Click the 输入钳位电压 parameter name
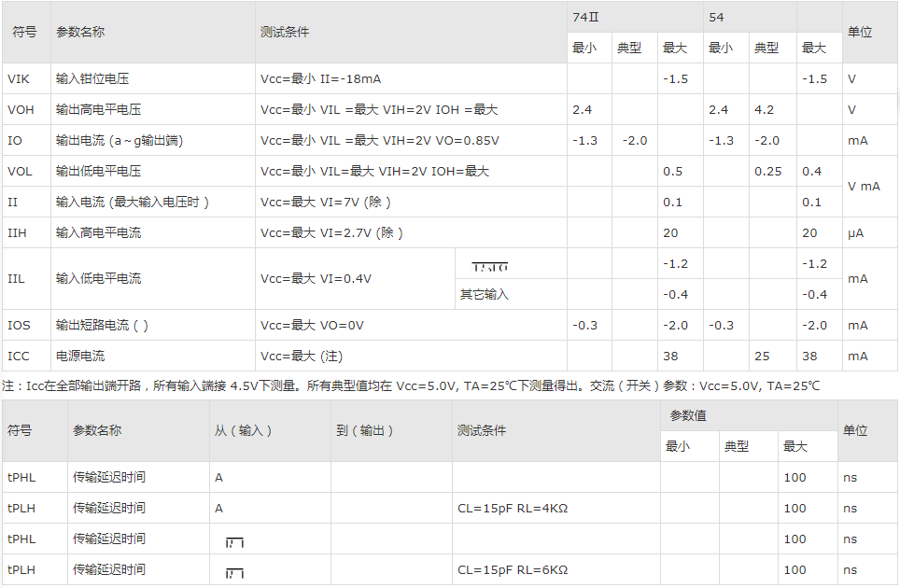 coord(98,78)
